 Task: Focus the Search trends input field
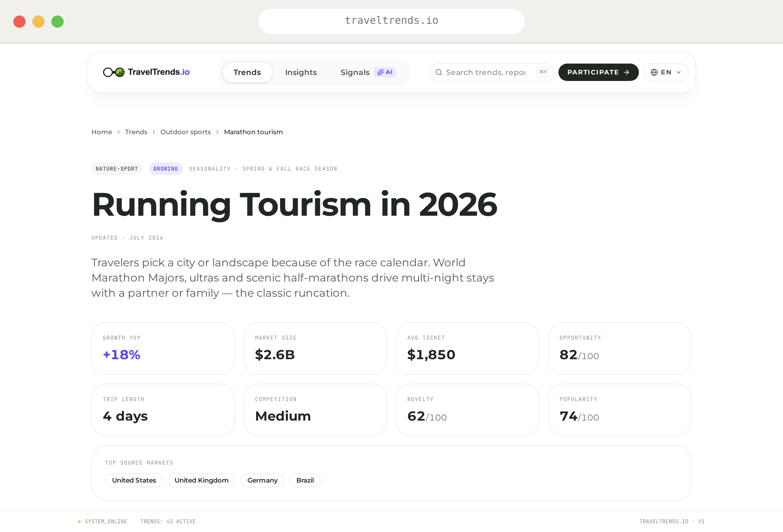pyautogui.click(x=492, y=72)
